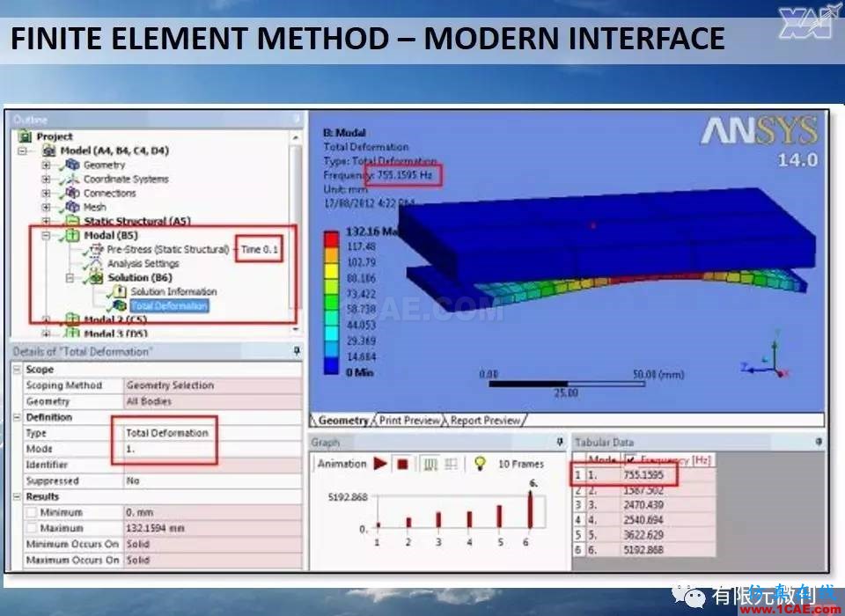Collapse the Scope section in Details
This screenshot has width=845, height=616.
18,370
